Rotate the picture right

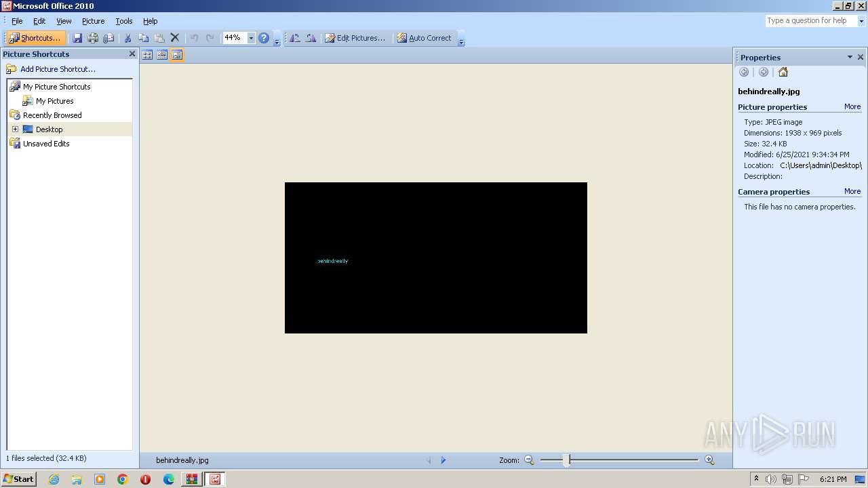coord(311,38)
